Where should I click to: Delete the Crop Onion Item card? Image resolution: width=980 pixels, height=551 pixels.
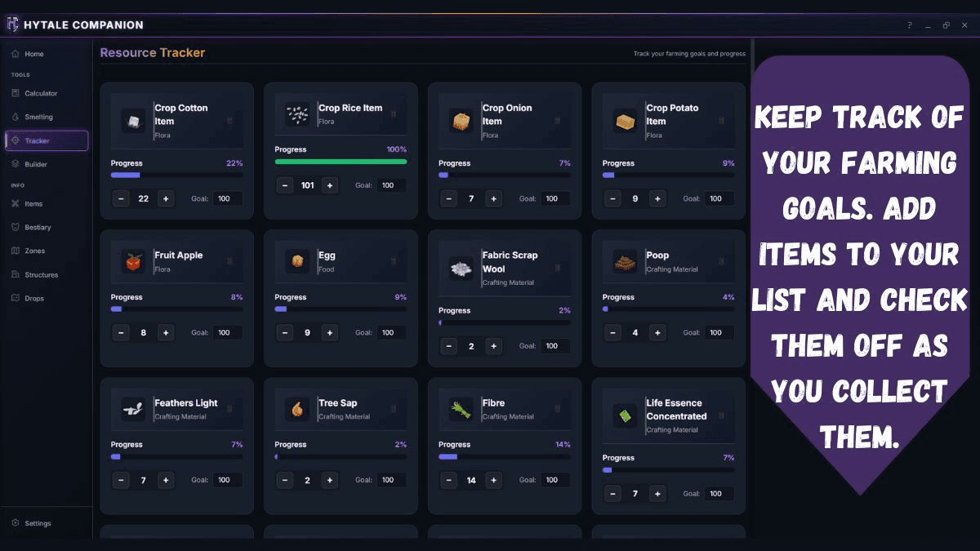coord(558,121)
